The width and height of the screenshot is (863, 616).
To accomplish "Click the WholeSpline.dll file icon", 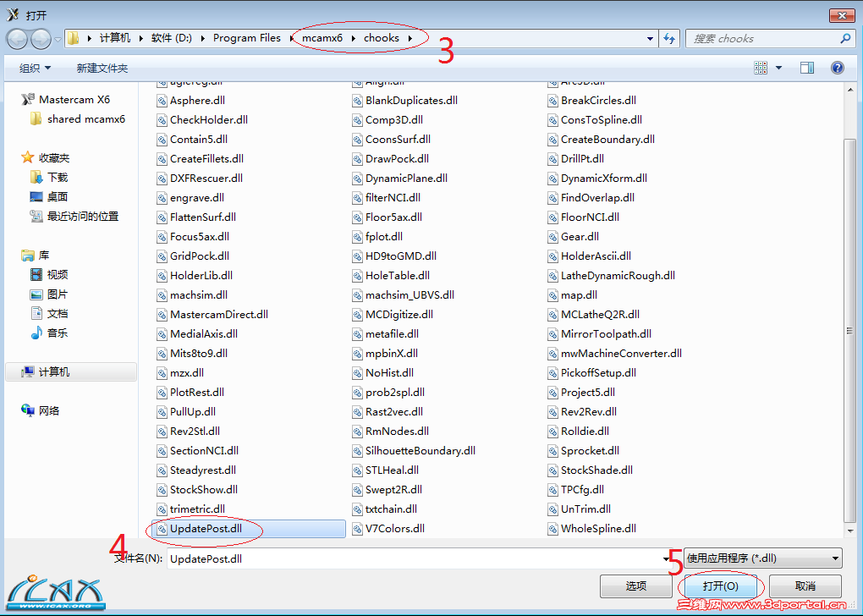I will (x=552, y=529).
